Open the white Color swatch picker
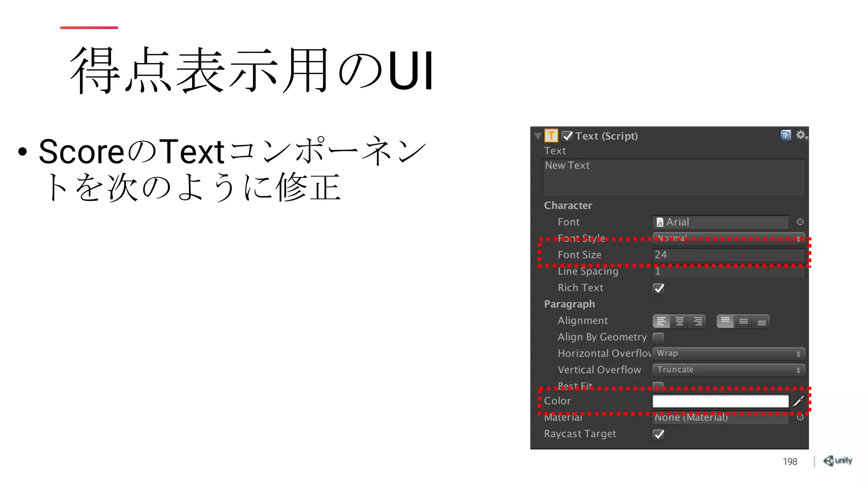Screen dimensions: 868x488 tap(720, 401)
